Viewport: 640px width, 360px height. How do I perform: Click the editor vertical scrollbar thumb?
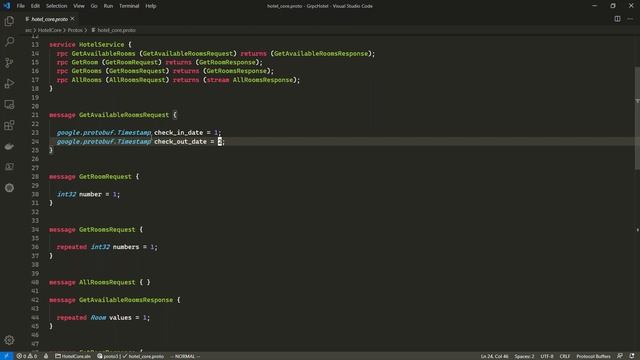[x=637, y=118]
